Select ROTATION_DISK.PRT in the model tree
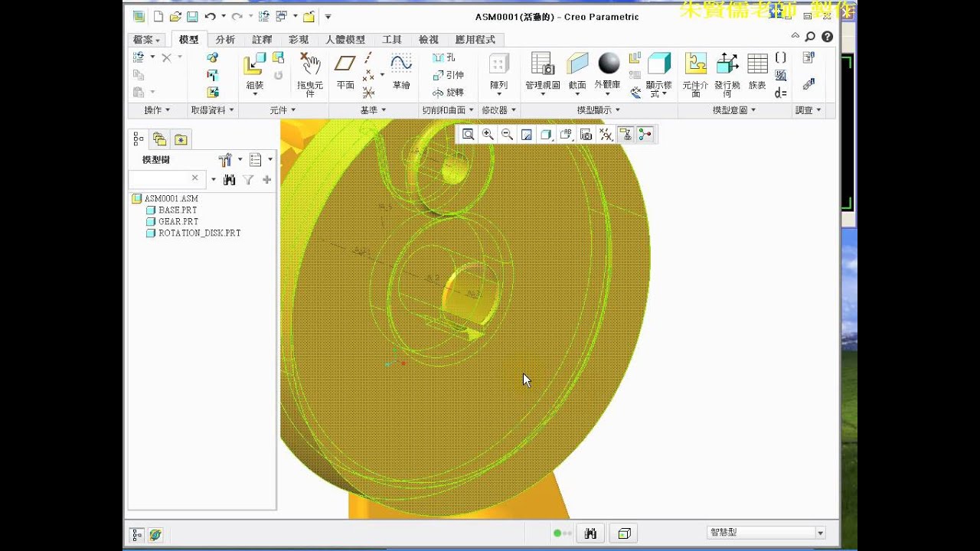 click(x=193, y=233)
